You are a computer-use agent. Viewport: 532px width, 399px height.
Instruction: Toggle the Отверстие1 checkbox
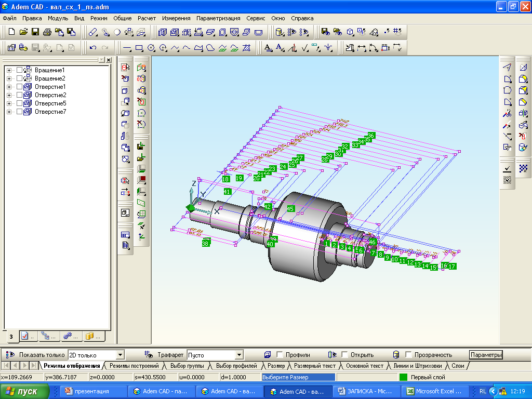pos(20,87)
